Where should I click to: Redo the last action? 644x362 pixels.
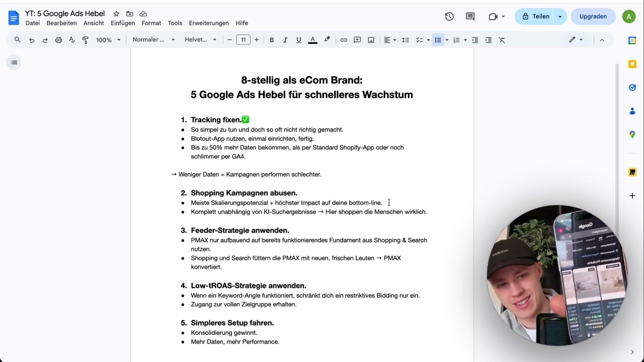click(45, 40)
